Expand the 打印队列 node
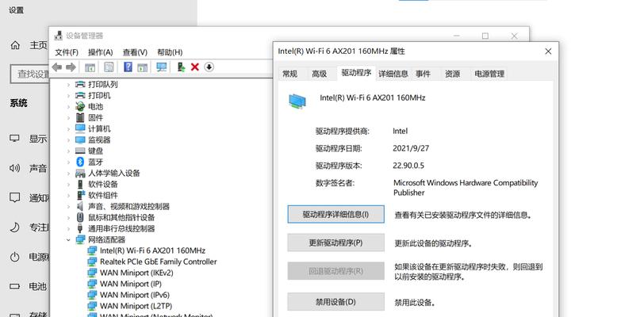This screenshot has width=644, height=317. pyautogui.click(x=68, y=85)
